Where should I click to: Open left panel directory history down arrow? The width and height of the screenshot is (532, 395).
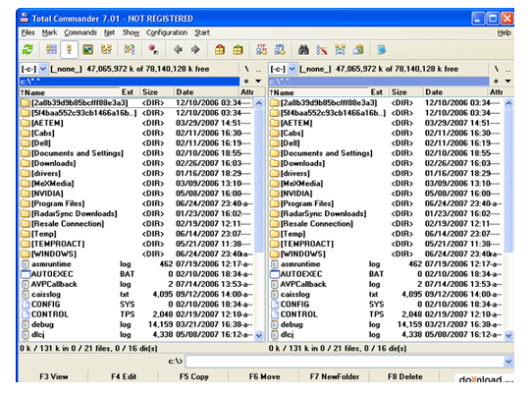258,82
